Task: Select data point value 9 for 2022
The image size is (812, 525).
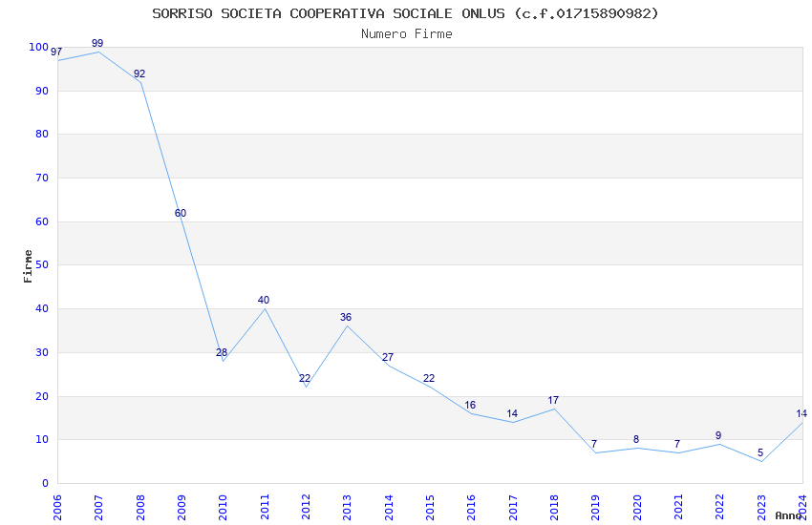Action: point(718,436)
